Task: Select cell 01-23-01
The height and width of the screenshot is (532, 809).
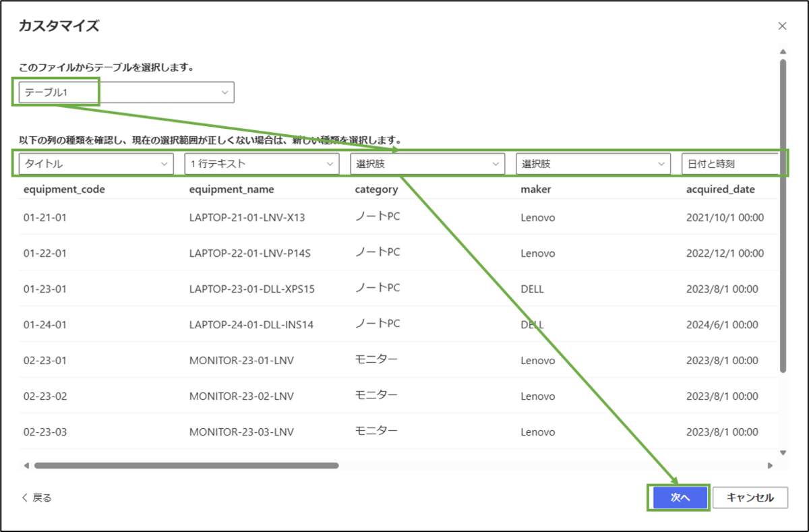Action: click(45, 289)
